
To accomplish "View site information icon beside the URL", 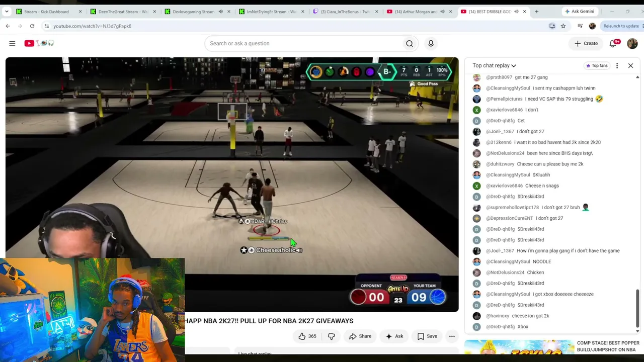I will [x=46, y=26].
